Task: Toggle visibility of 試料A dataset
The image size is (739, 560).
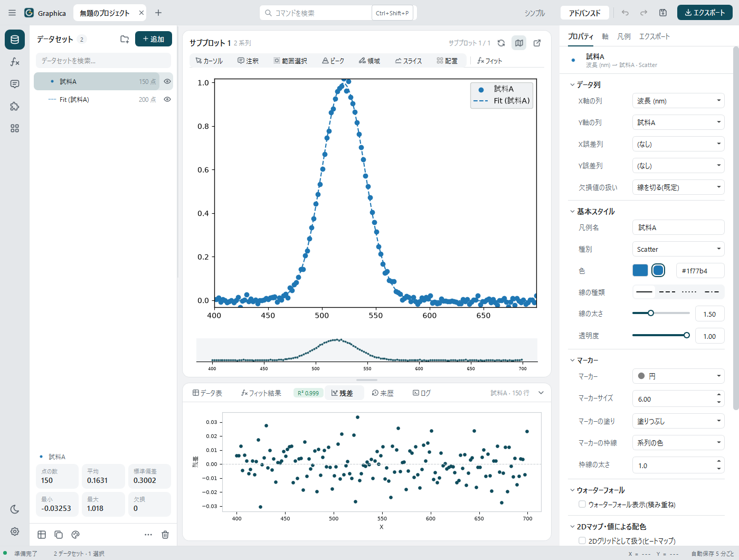Action: (167, 81)
